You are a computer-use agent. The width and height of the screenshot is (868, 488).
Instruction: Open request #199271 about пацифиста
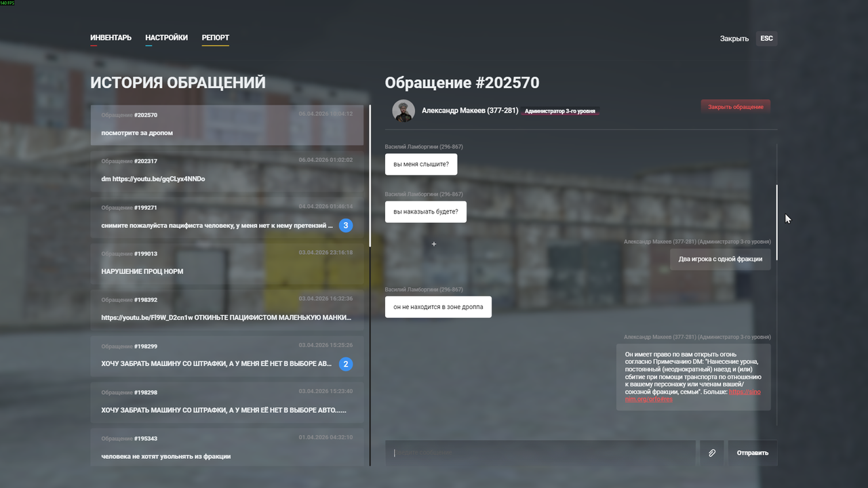click(227, 216)
